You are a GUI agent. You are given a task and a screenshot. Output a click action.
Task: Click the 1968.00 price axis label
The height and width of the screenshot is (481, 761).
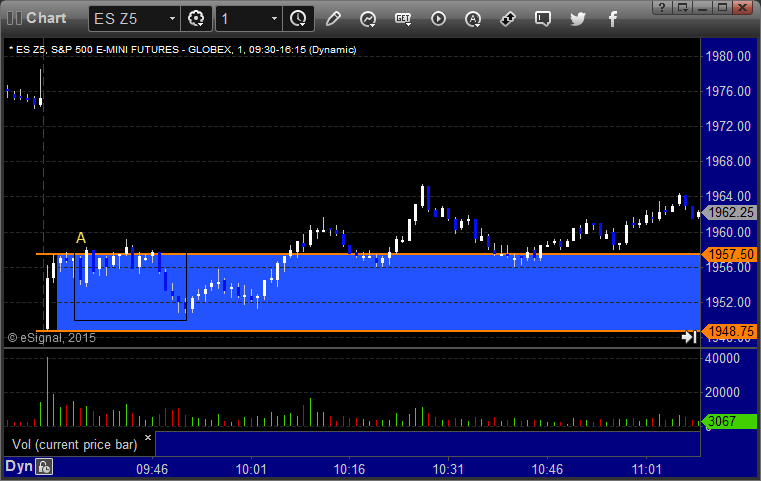(x=728, y=161)
